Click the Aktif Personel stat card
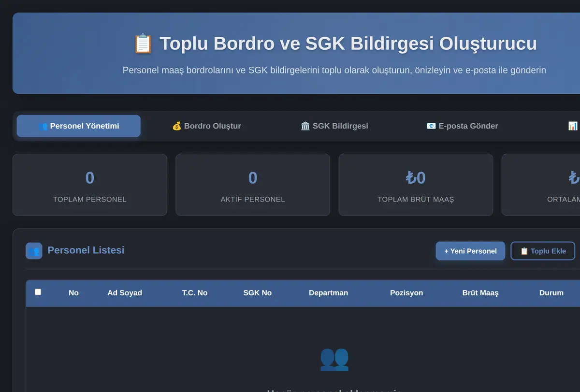The height and width of the screenshot is (392, 580). click(253, 185)
